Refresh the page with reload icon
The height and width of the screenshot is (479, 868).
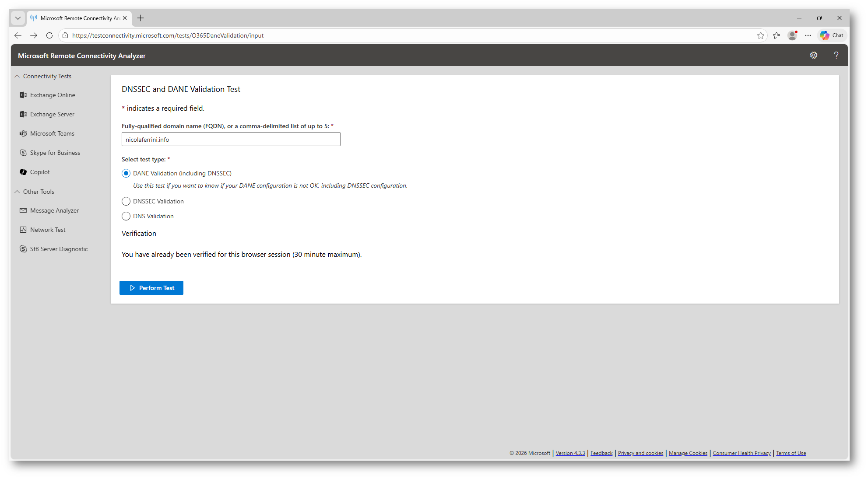pos(49,35)
